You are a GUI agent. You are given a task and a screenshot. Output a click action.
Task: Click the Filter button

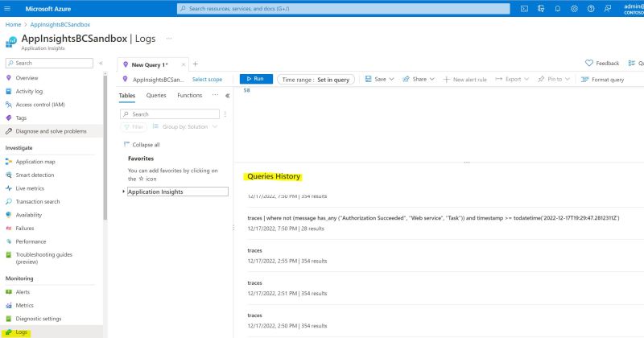(x=134, y=127)
